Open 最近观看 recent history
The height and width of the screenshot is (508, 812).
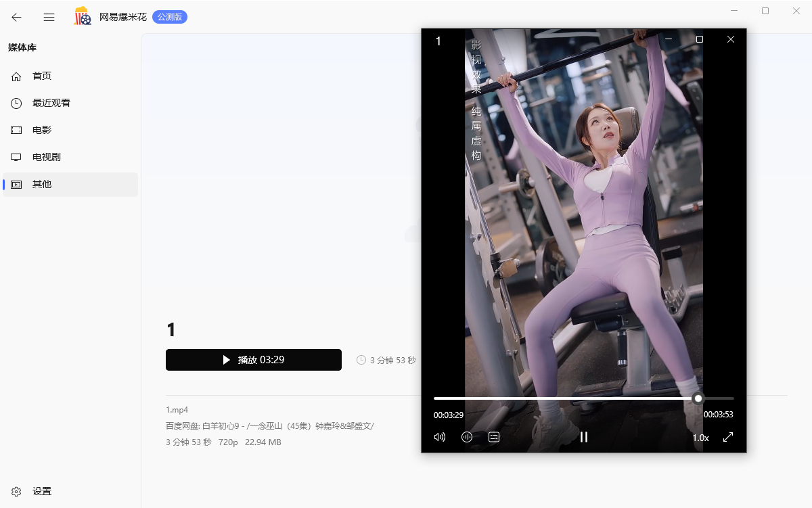[x=51, y=103]
